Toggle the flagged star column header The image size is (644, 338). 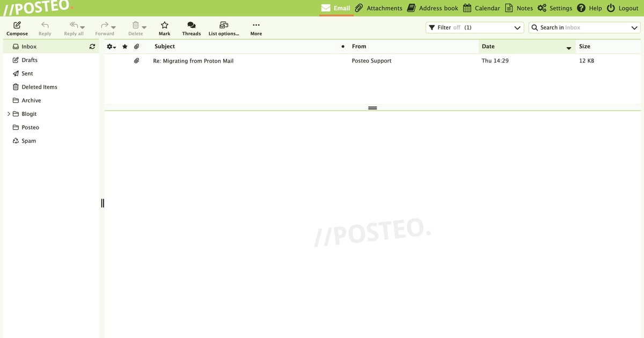coord(125,47)
